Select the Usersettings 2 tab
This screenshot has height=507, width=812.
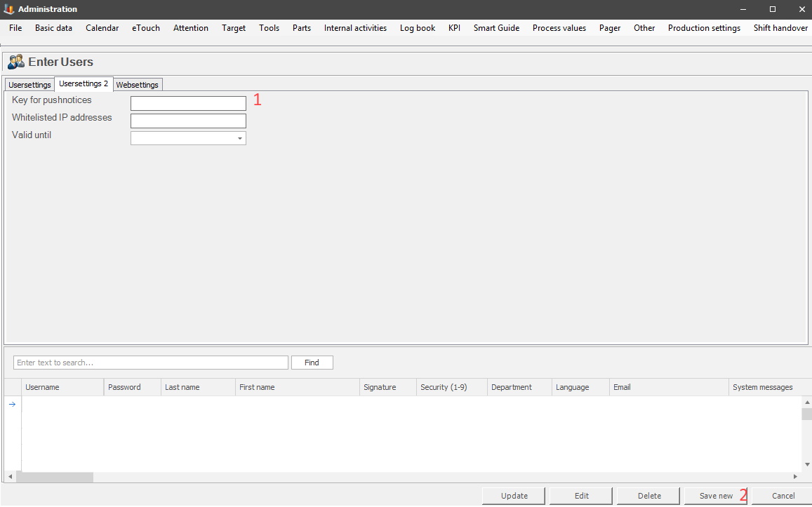pyautogui.click(x=84, y=84)
